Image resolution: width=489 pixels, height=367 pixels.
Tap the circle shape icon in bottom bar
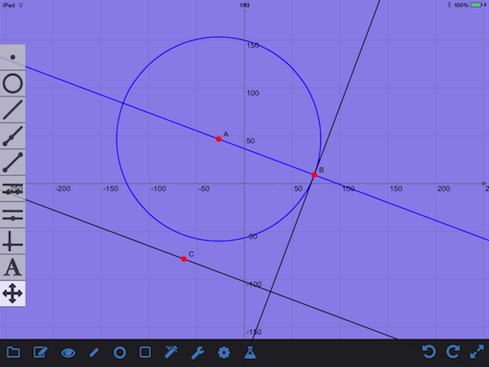click(120, 353)
